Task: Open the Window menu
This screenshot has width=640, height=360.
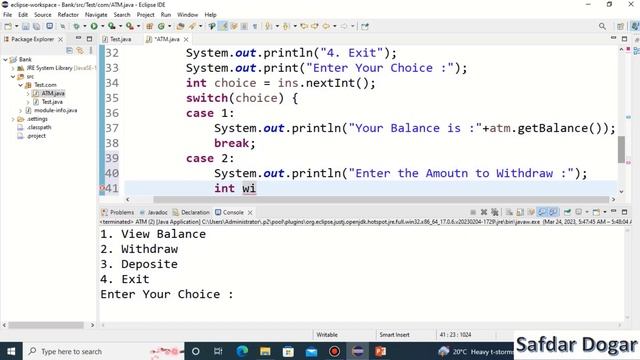Action: (187, 15)
